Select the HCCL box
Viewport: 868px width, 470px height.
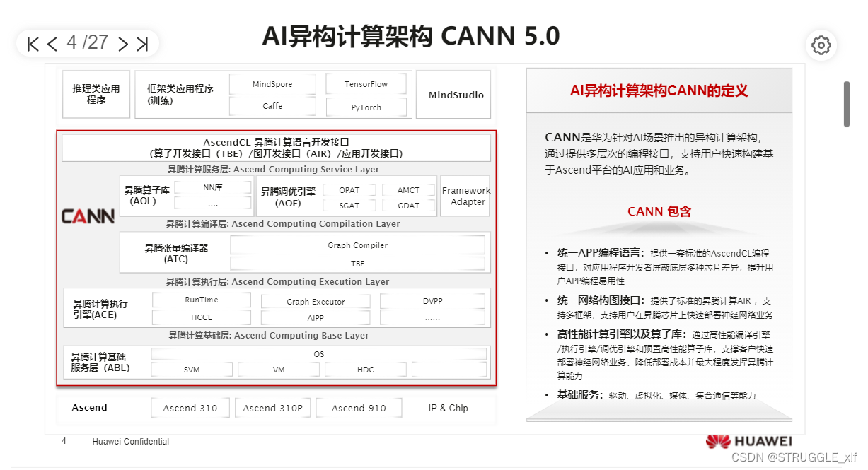tap(201, 317)
